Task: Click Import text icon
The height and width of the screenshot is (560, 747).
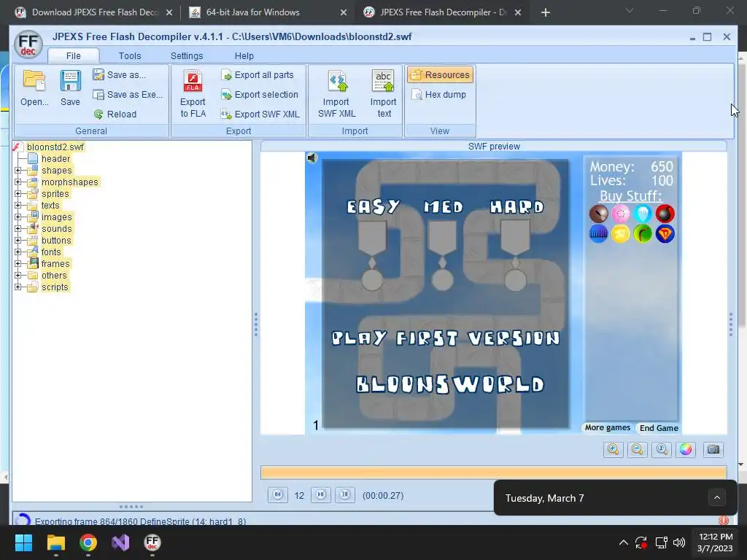Action: pyautogui.click(x=384, y=94)
